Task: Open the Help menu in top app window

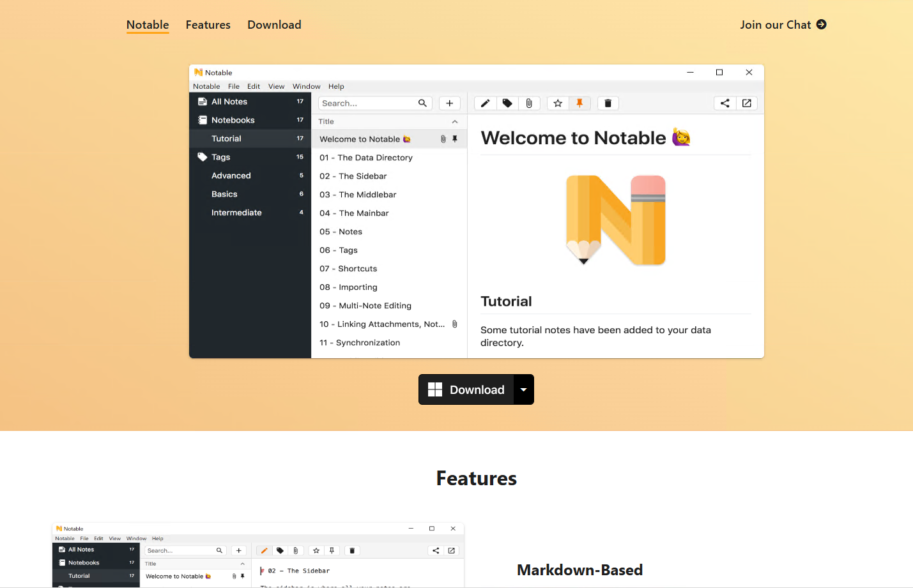Action: 336,86
